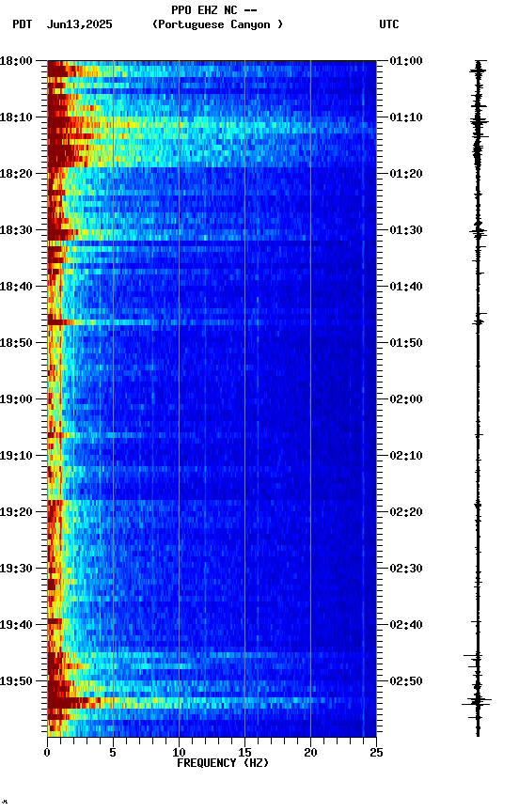Image resolution: width=519 pixels, height=812 pixels.
Task: Click the 02:00 UTC time label
Action: click(406, 399)
